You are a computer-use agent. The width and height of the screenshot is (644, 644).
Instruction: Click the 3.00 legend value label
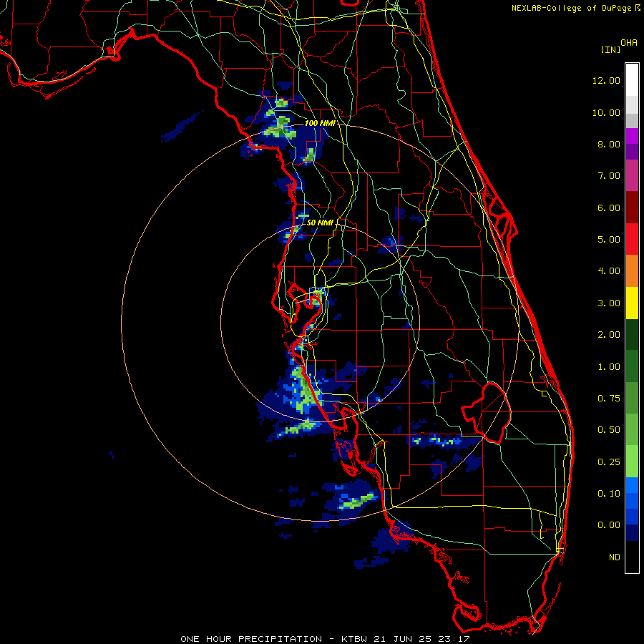(x=609, y=303)
